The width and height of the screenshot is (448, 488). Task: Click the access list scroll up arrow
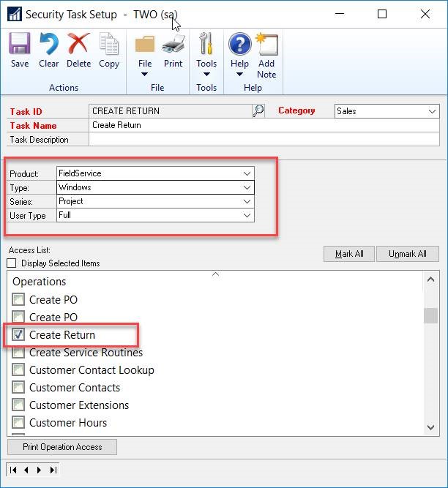[x=430, y=279]
